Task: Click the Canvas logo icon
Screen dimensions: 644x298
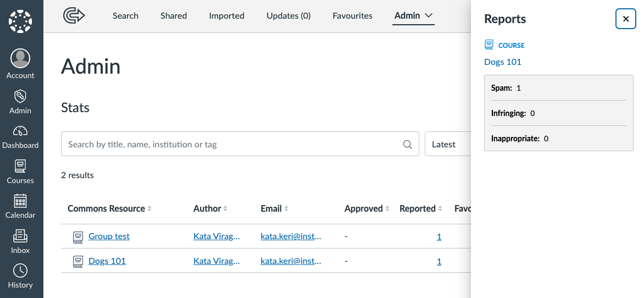Action: pyautogui.click(x=20, y=21)
